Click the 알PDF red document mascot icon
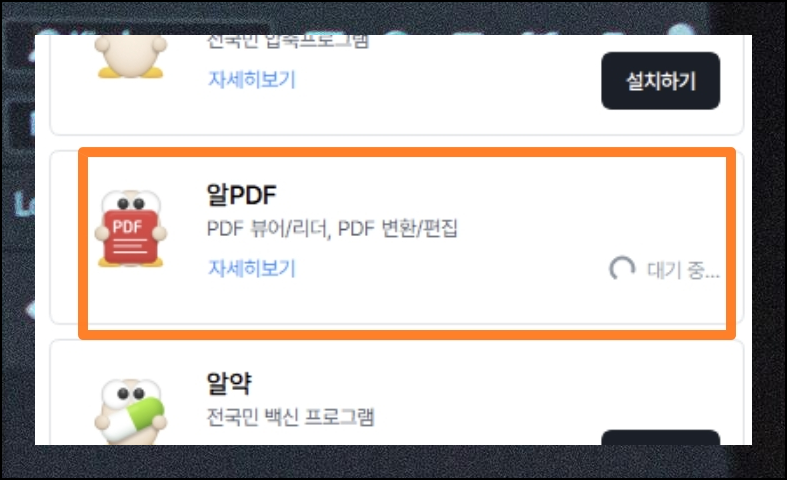This screenshot has height=480, width=787. click(131, 229)
